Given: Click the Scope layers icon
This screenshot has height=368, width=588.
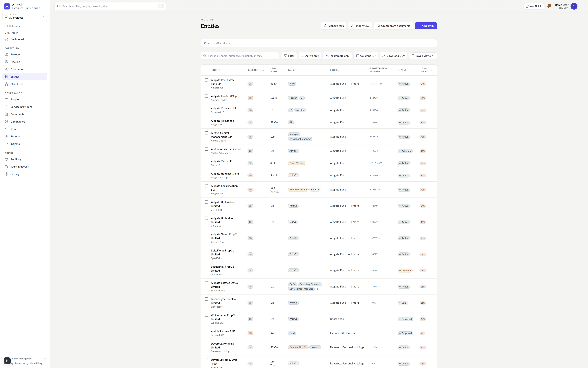Looking at the screenshot, I should point(6,16).
